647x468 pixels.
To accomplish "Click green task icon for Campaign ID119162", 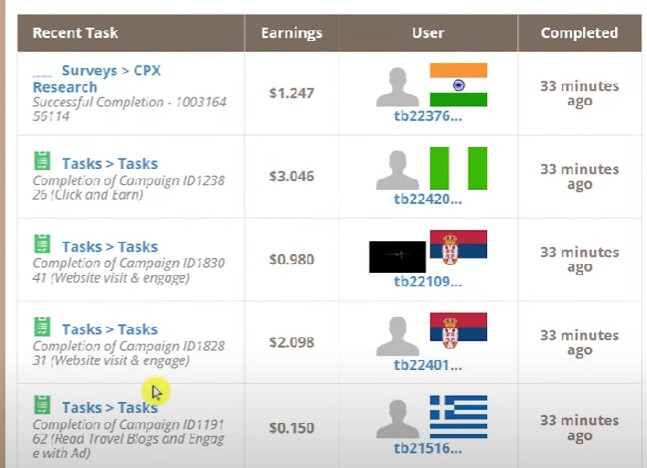I will (42, 405).
